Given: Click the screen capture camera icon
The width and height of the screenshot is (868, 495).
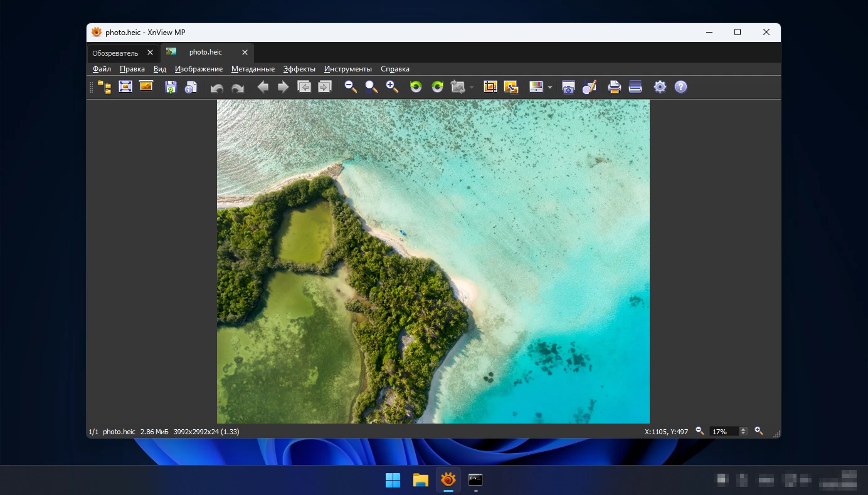Looking at the screenshot, I should click(x=568, y=87).
